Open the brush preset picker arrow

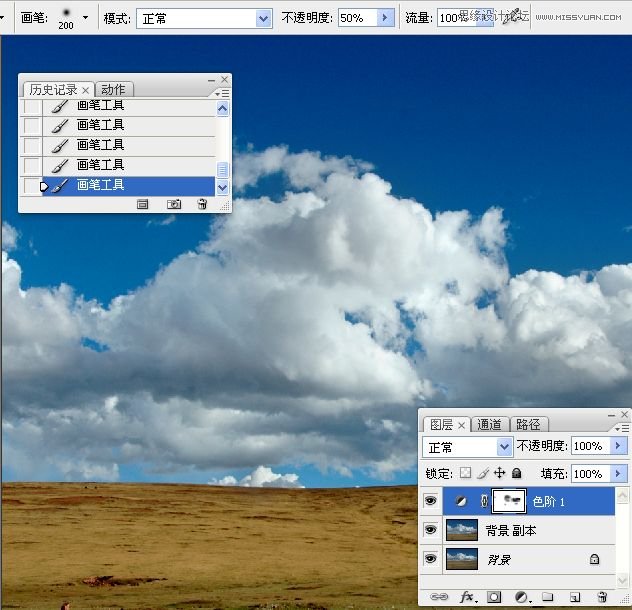[85, 18]
